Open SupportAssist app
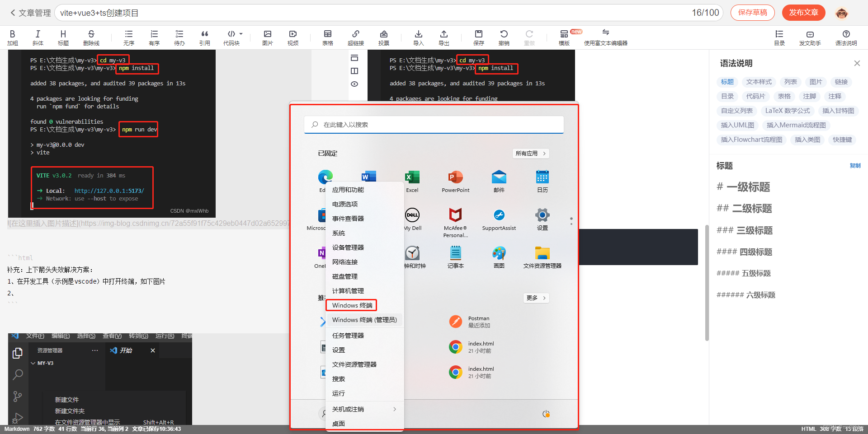The image size is (868, 434). pos(499,219)
